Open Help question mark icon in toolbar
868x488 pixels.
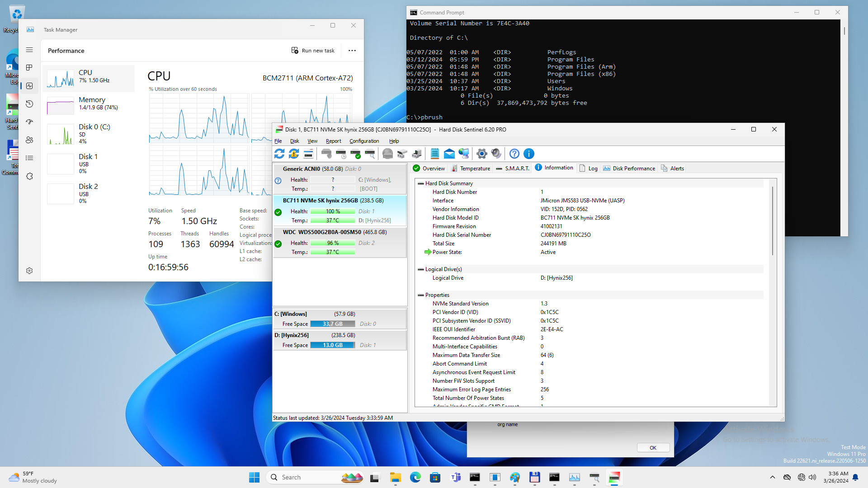click(x=514, y=154)
